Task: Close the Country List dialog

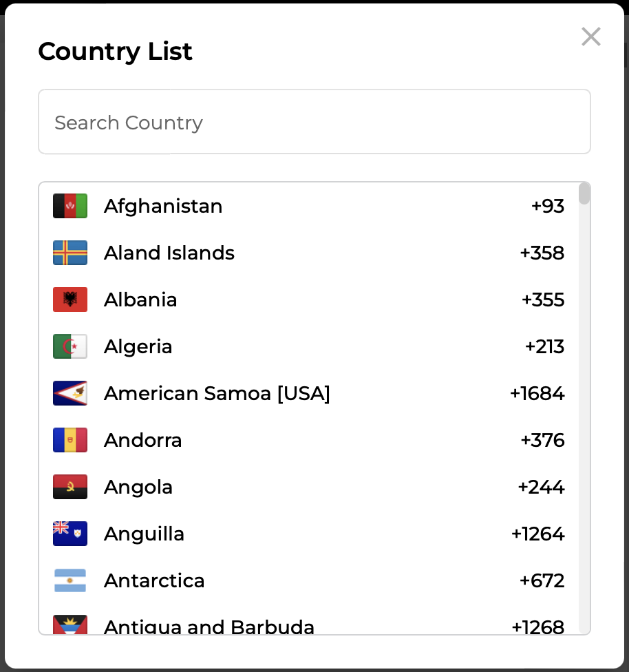Action: pos(591,36)
